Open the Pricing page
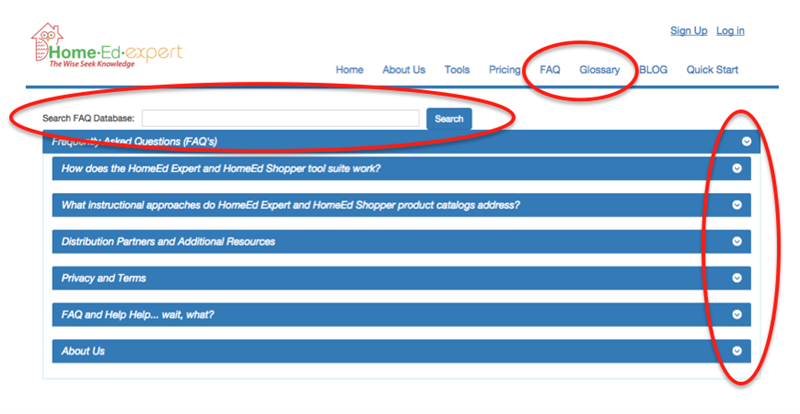Viewport: 800px width, 414px height. (505, 70)
